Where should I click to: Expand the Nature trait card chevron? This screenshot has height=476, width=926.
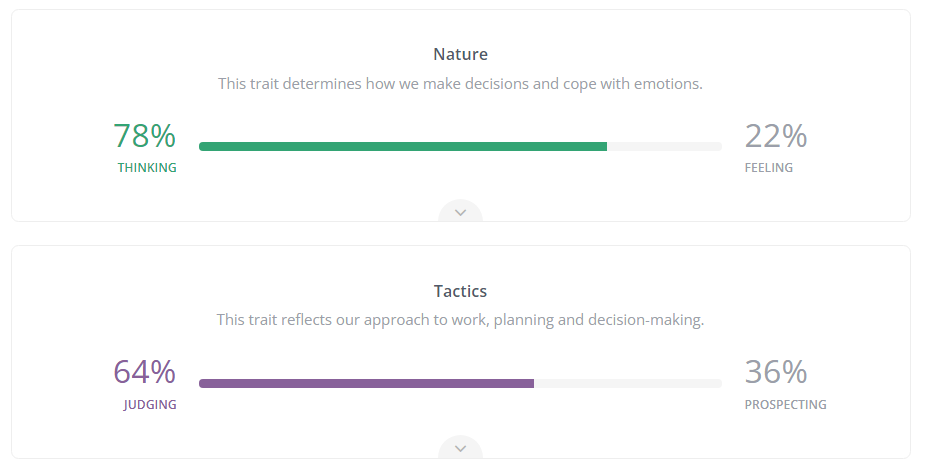pos(461,211)
